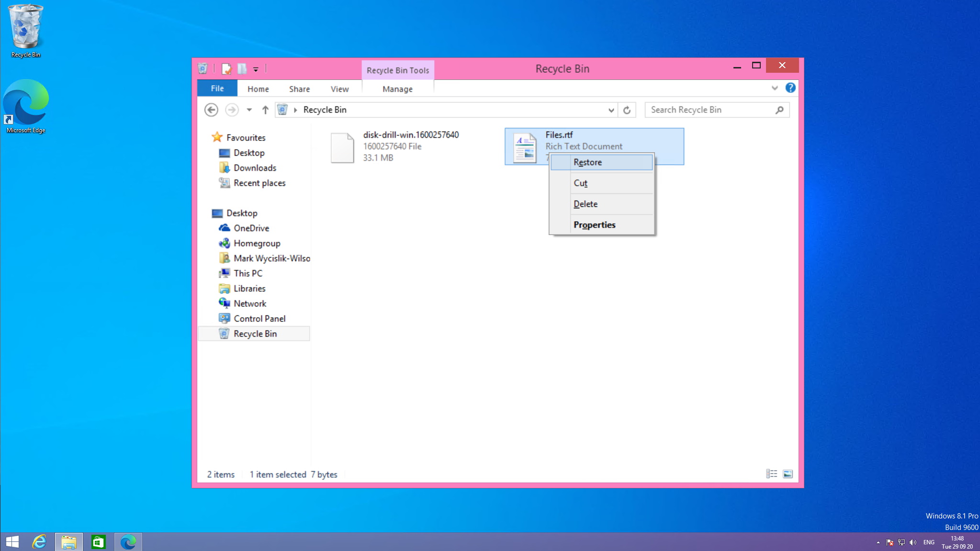Click the search magnifier icon
This screenshot has width=980, height=551.
[x=779, y=110]
